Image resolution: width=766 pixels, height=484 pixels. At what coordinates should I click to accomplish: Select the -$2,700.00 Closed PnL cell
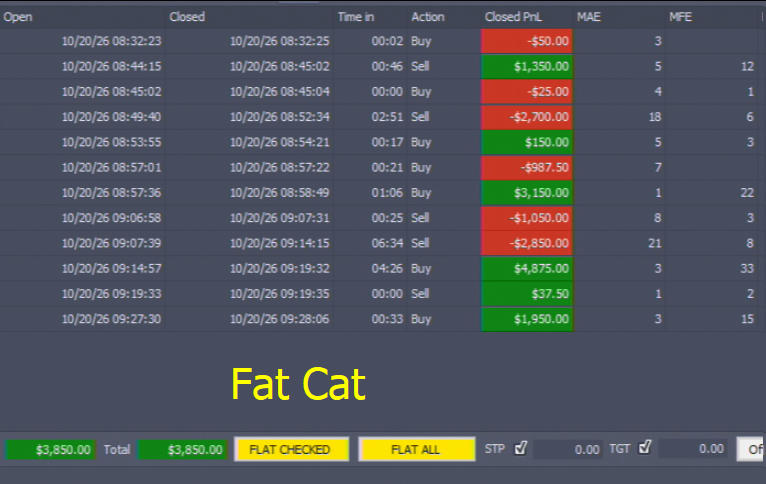tap(527, 117)
